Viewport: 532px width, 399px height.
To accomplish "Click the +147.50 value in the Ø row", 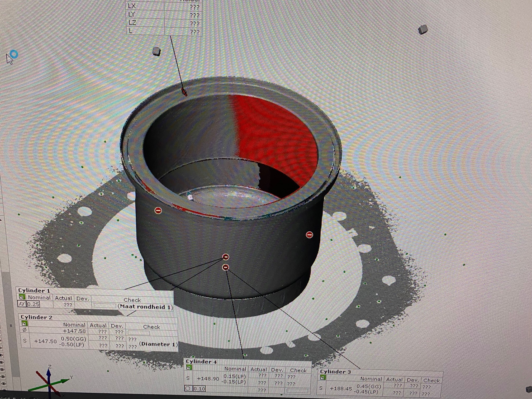I will [x=74, y=331].
